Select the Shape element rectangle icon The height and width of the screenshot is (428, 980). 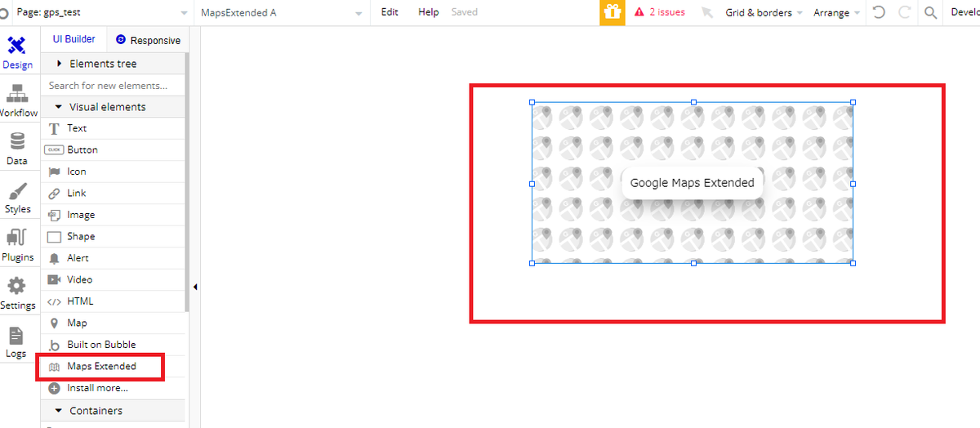[x=54, y=237]
